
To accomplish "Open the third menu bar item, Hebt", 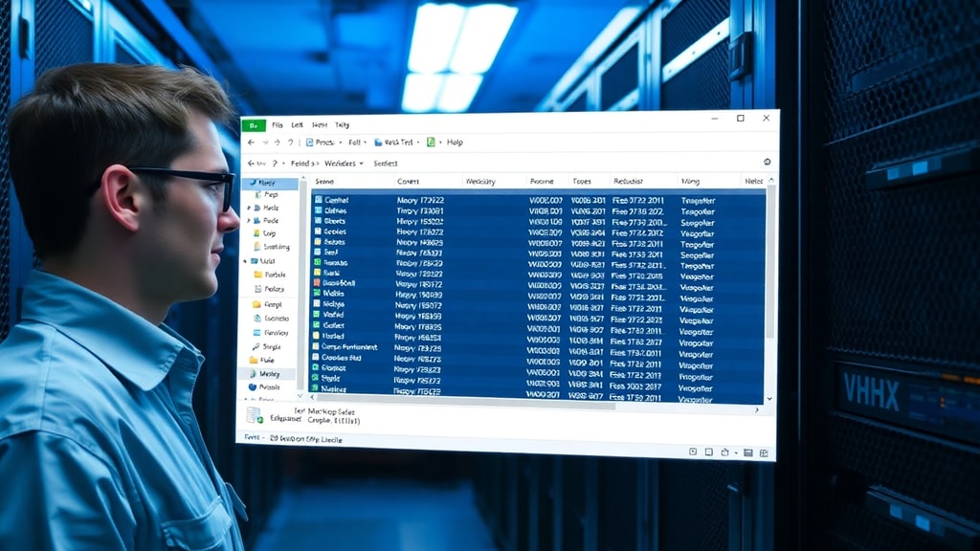I will pyautogui.click(x=320, y=125).
